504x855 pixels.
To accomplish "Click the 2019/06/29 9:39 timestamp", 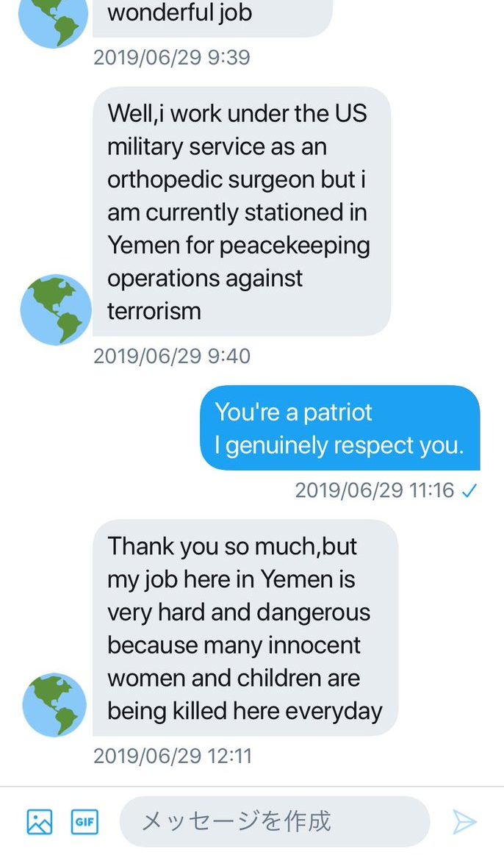I will (172, 57).
